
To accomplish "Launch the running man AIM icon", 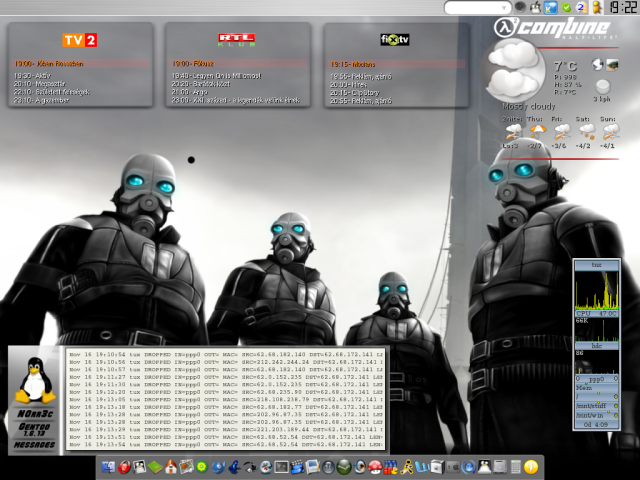I will pos(406,467).
